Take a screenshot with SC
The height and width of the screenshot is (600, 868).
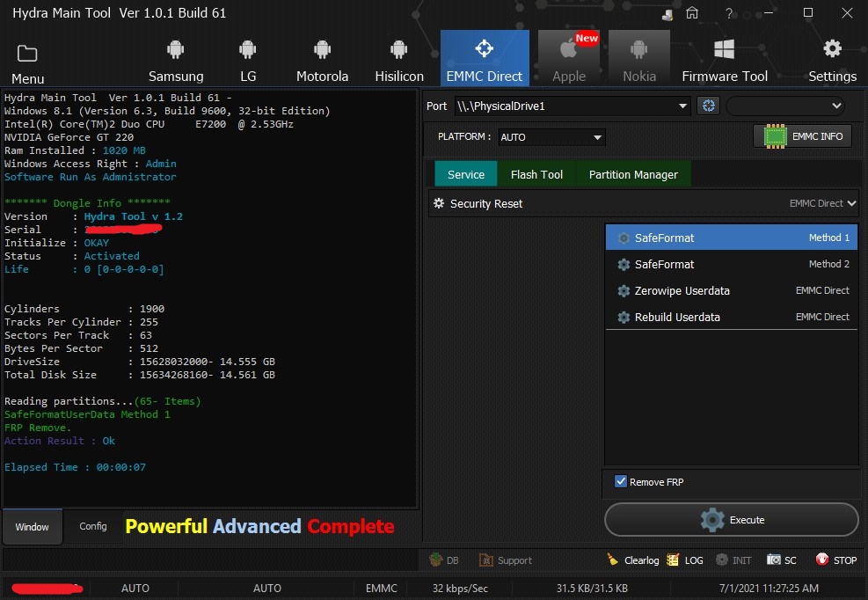pyautogui.click(x=781, y=560)
